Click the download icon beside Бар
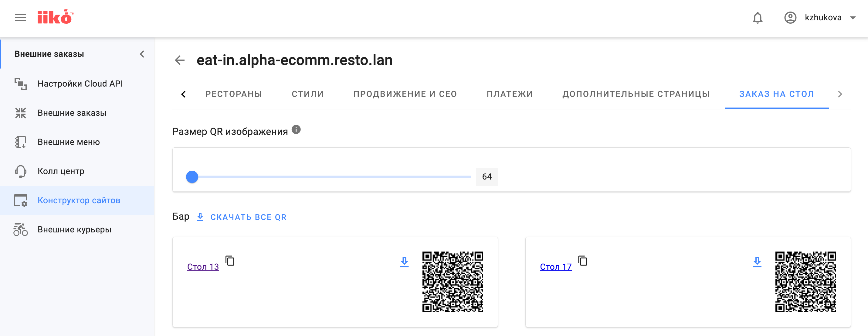868x336 pixels. [x=200, y=217]
